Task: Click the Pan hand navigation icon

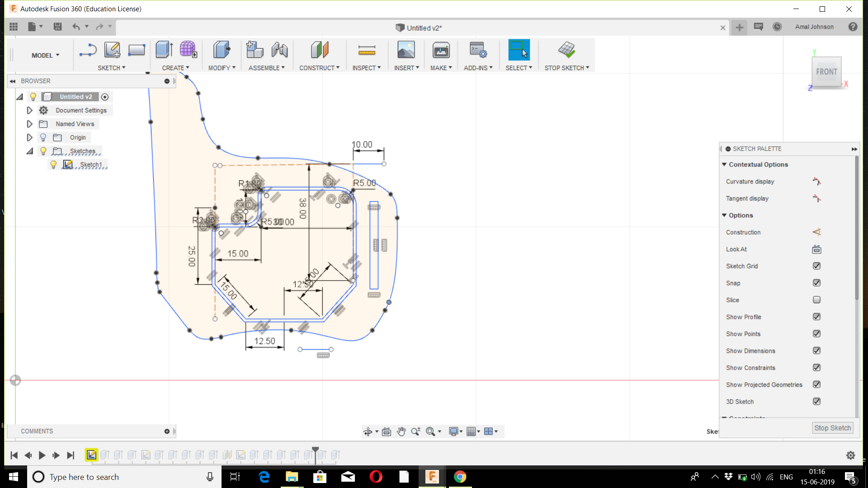Action: [401, 432]
